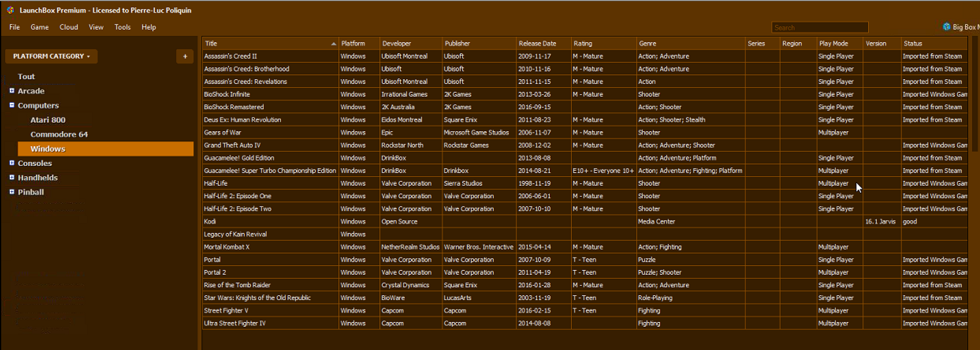The width and height of the screenshot is (980, 350).
Task: Click the plus button to add platform
Action: pyautogui.click(x=185, y=56)
